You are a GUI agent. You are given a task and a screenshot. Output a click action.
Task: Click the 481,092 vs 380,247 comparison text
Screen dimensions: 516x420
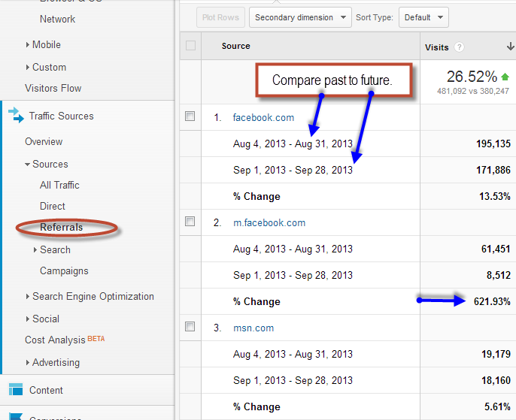pos(473,91)
